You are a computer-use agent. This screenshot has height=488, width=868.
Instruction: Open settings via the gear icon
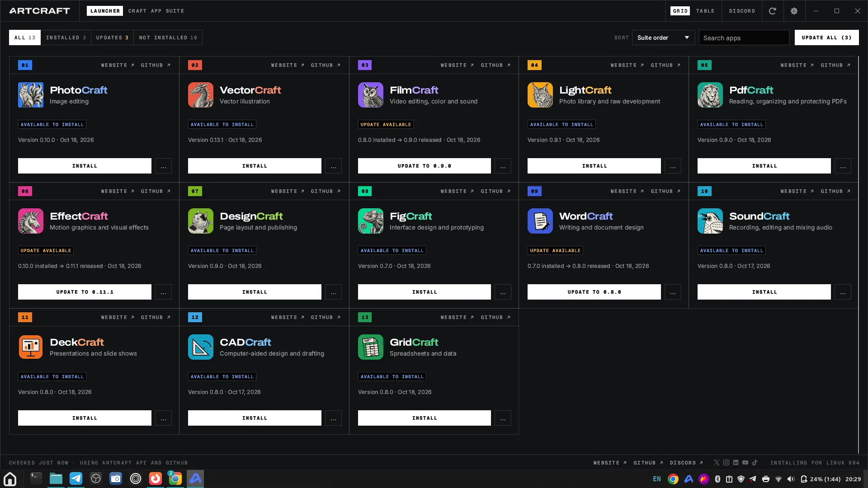(x=794, y=11)
